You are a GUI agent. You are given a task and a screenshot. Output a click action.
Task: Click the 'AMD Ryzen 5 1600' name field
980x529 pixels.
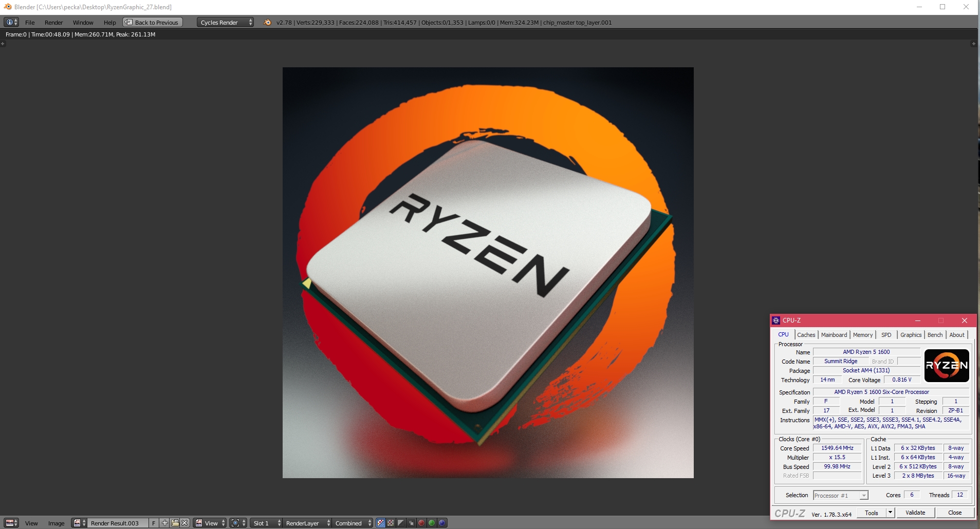click(x=866, y=352)
